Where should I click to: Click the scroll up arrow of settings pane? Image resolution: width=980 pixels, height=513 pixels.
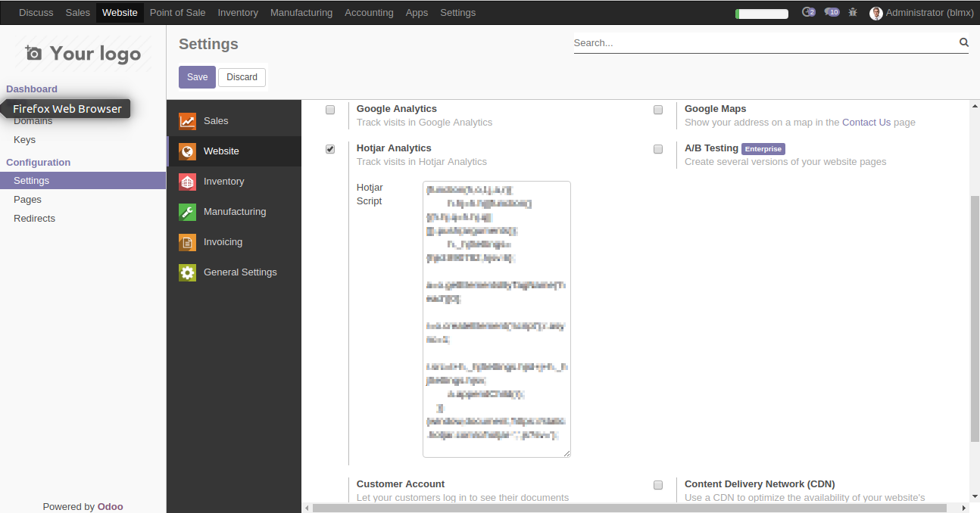coord(975,106)
